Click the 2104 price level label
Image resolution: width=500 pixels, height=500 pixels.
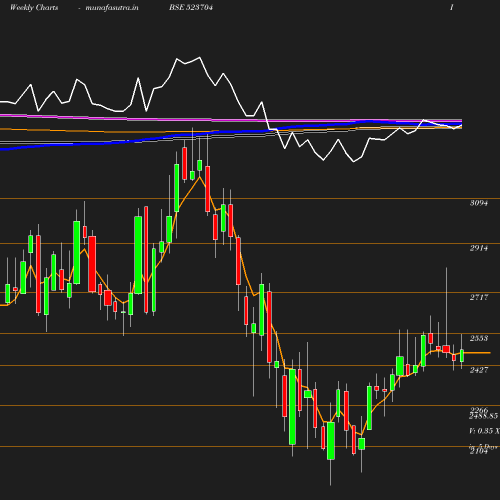pyautogui.click(x=479, y=451)
